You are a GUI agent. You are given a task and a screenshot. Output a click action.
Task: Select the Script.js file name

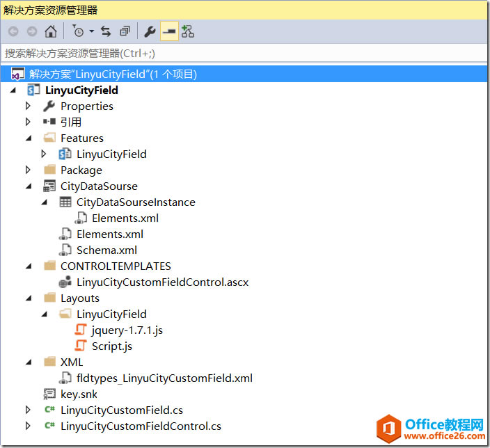(112, 346)
